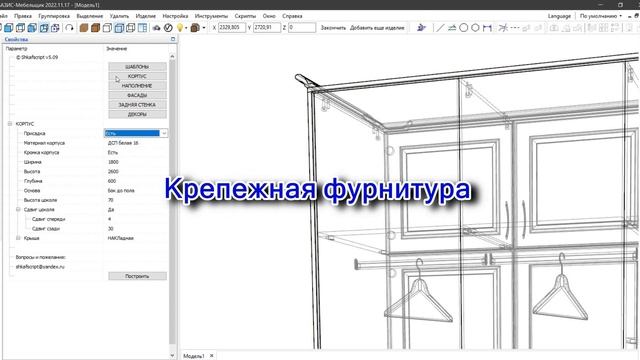Screen dimensions: 640x360
Task: Click the Language option
Action: [x=559, y=16]
